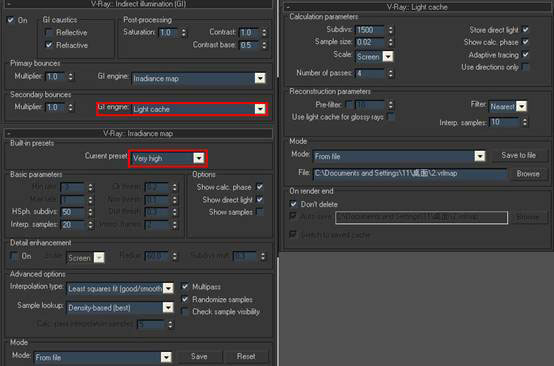Viewport: 554px width, 366px height.
Task: Click Light cache Interp. samples field
Action: pyautogui.click(x=504, y=122)
